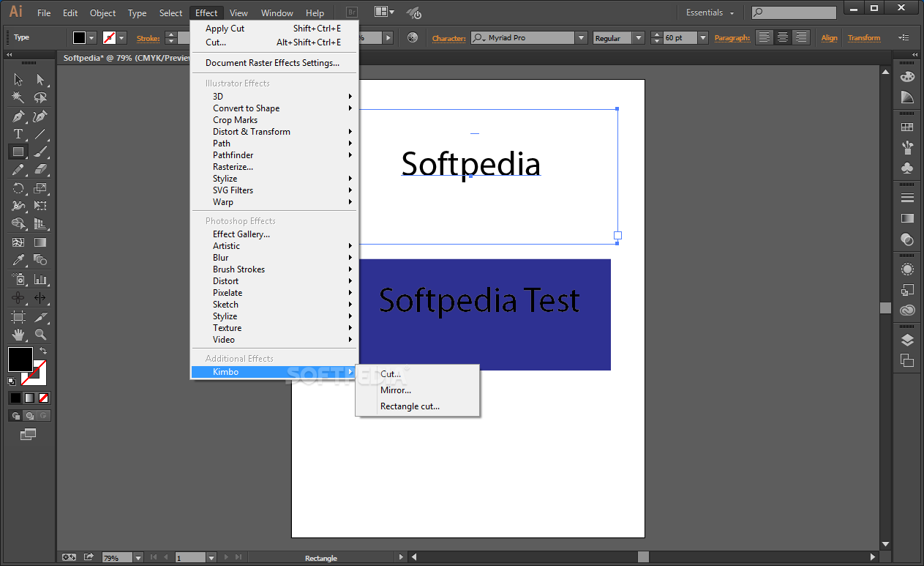The image size is (924, 566).
Task: Open the artboard number dropdown
Action: click(211, 558)
